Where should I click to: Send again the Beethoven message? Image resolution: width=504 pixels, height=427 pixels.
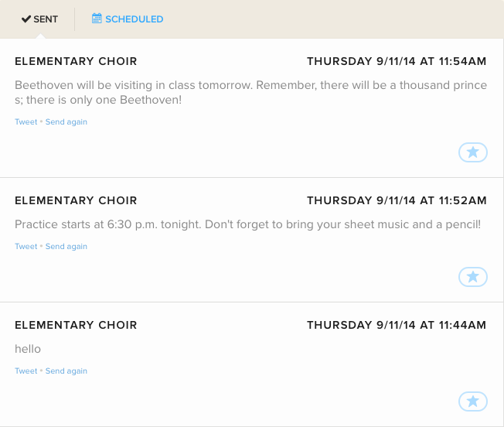coord(66,122)
